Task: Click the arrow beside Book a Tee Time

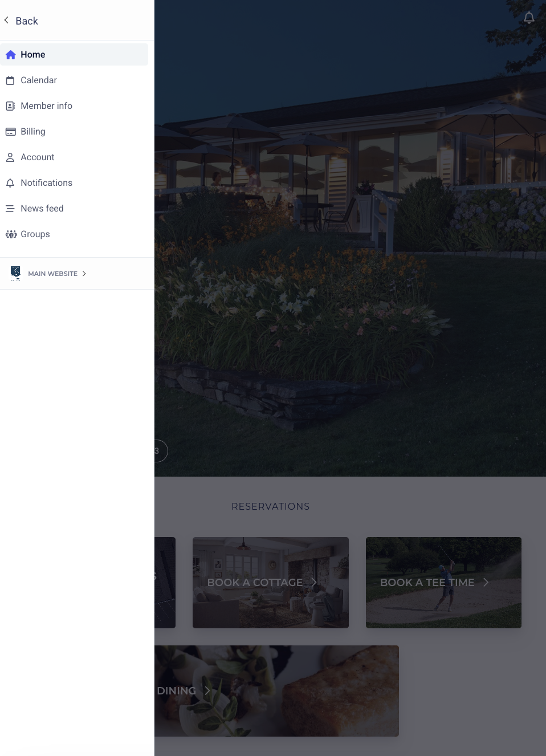Action: (486, 582)
